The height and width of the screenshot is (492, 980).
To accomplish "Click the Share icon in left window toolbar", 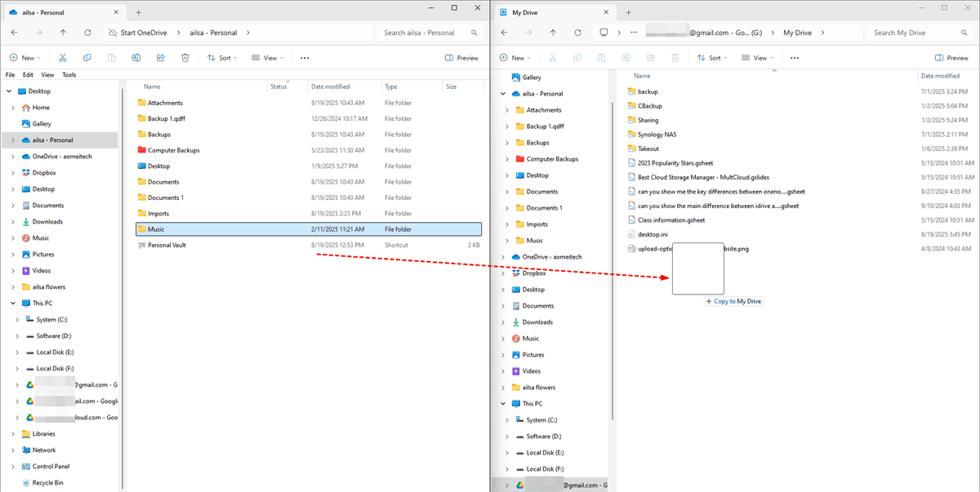I will click(x=161, y=58).
